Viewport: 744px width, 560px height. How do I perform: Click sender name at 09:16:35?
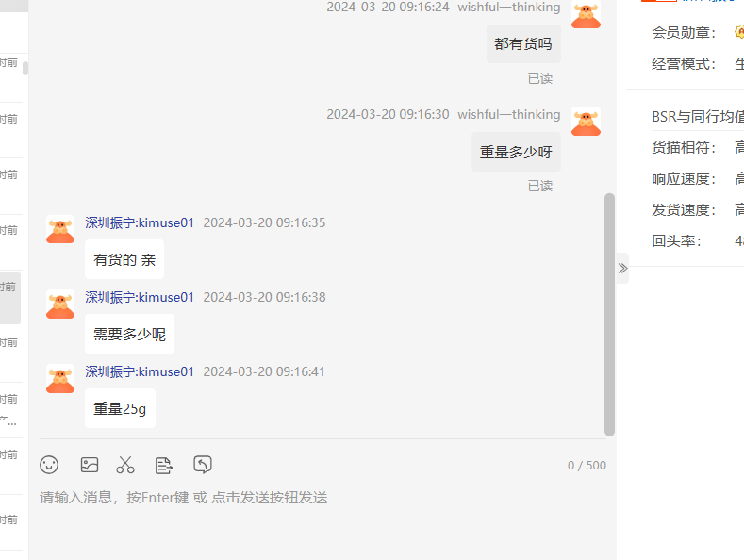click(140, 222)
